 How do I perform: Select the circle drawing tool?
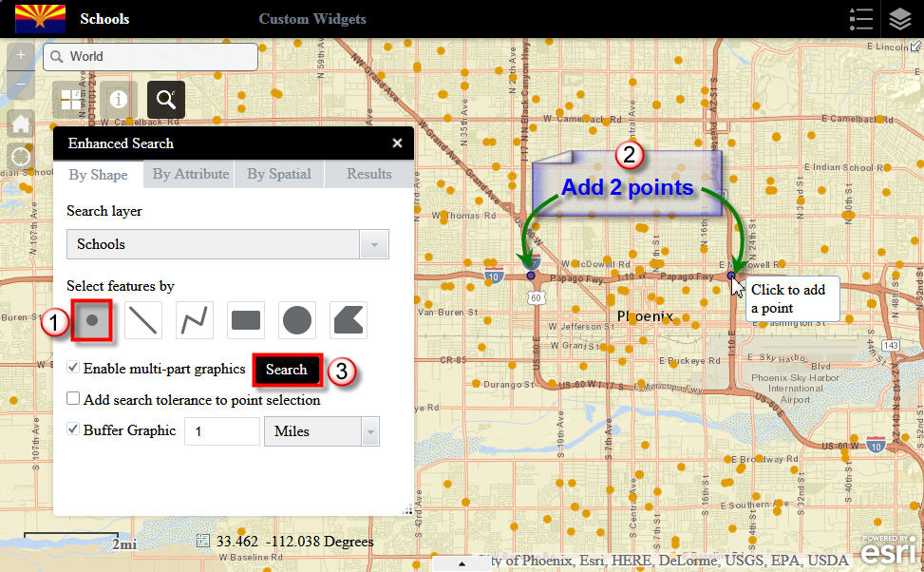(x=297, y=320)
